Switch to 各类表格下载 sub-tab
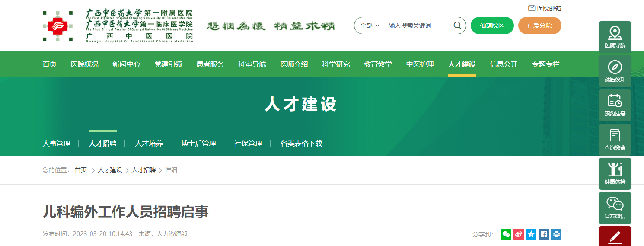The image size is (644, 246). pyautogui.click(x=301, y=143)
